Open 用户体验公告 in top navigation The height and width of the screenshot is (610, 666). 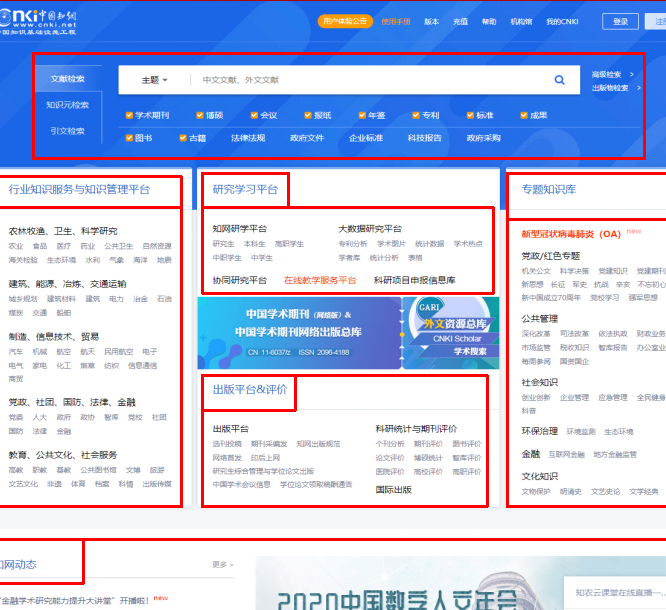[345, 21]
